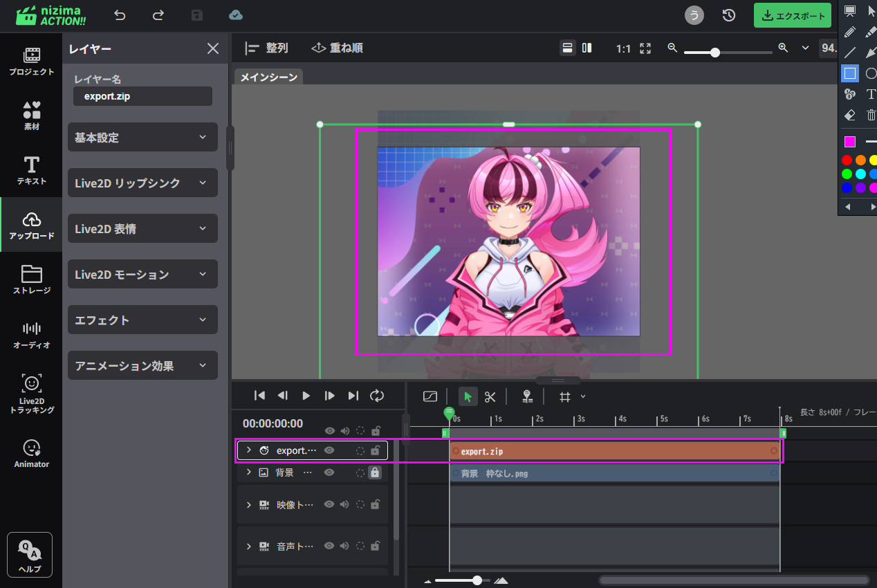Click the エクスポート button
Screen dimensions: 877x588
[793, 16]
